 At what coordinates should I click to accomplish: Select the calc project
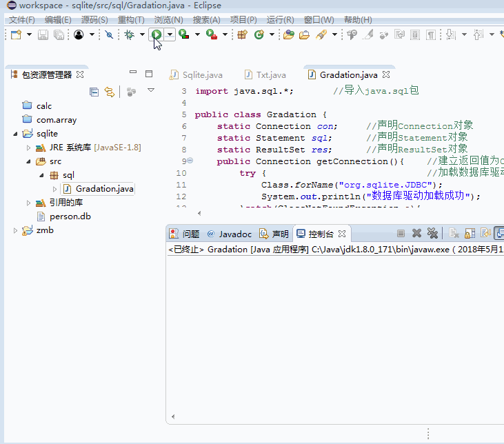pyautogui.click(x=37, y=105)
